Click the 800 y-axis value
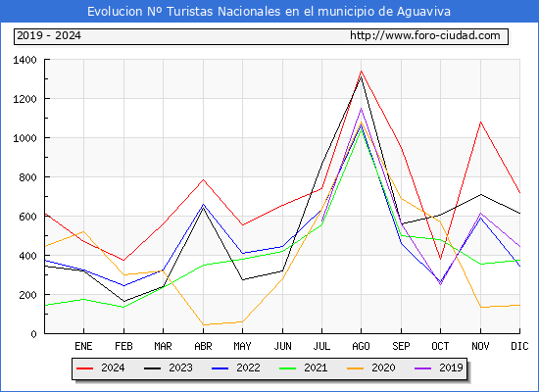Image resolution: width=539 pixels, height=392 pixels. click(27, 177)
